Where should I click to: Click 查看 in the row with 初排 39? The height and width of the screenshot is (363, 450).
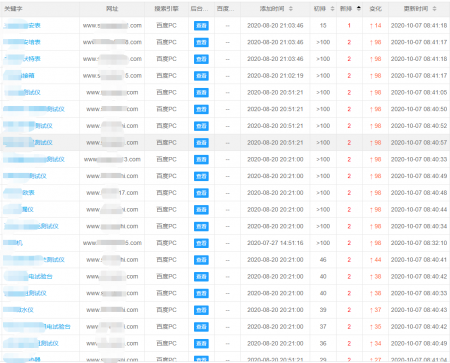click(201, 310)
